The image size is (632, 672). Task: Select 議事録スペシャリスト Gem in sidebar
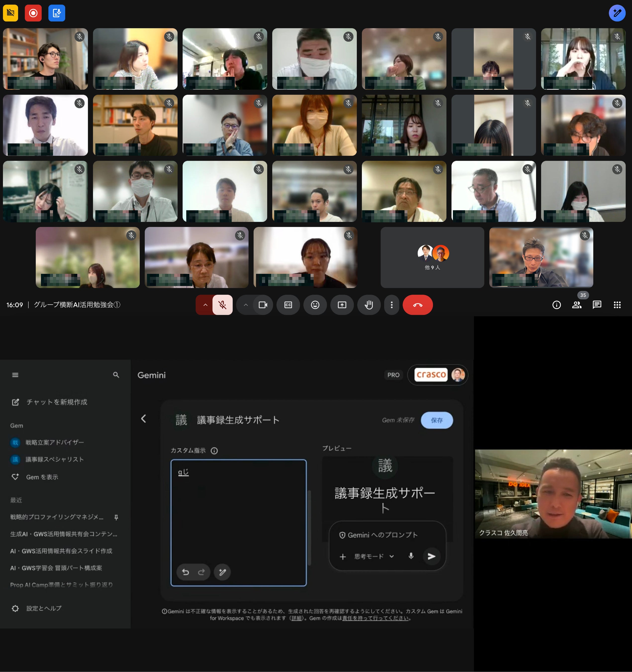pyautogui.click(x=54, y=459)
